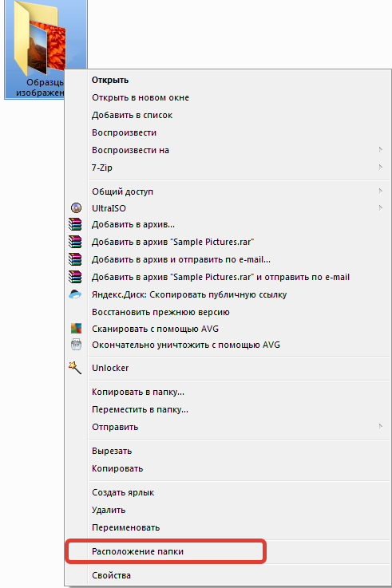Click the Unlocker magic wand icon
The height and width of the screenshot is (588, 392).
[75, 368]
